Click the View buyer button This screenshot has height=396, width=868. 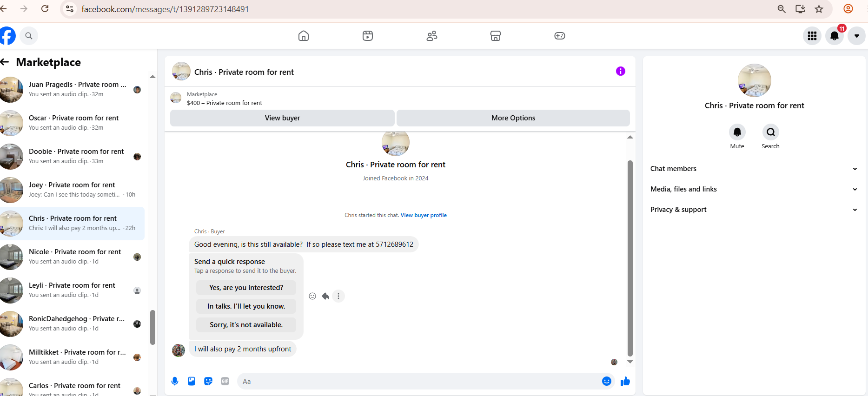[282, 118]
